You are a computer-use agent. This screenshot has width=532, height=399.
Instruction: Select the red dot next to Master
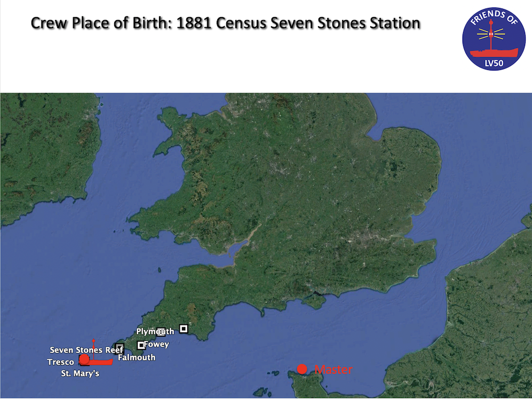coord(302,369)
